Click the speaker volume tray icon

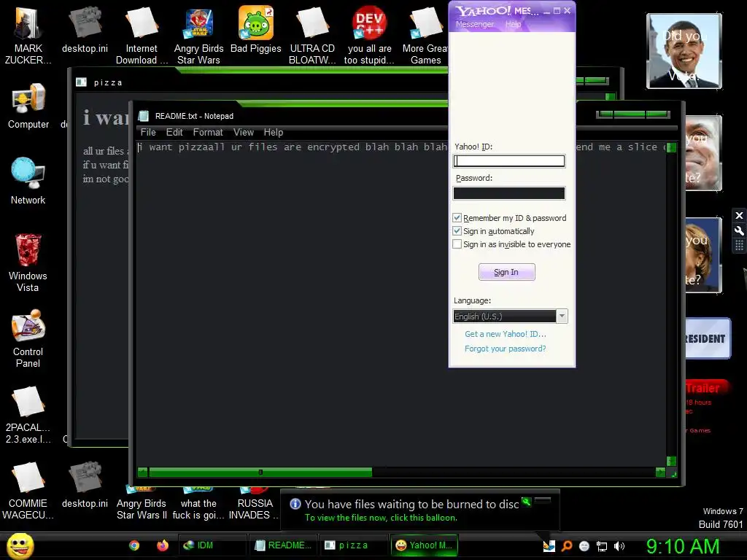coord(619,546)
